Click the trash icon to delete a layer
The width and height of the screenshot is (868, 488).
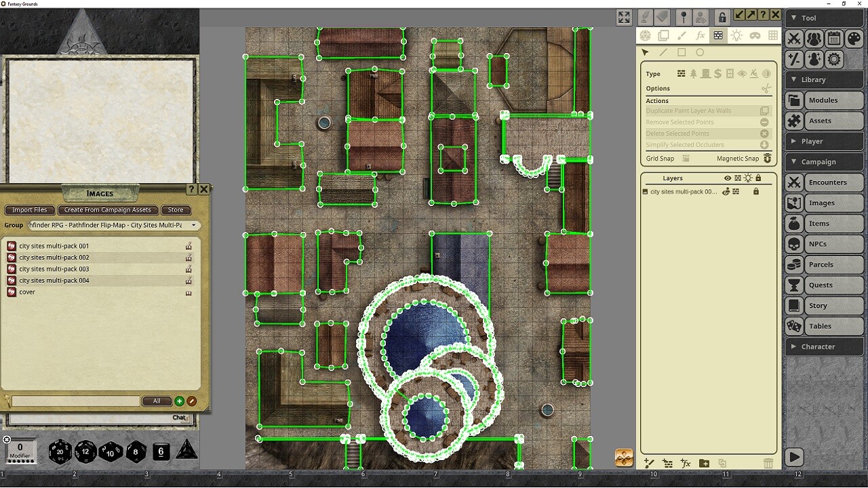click(768, 464)
